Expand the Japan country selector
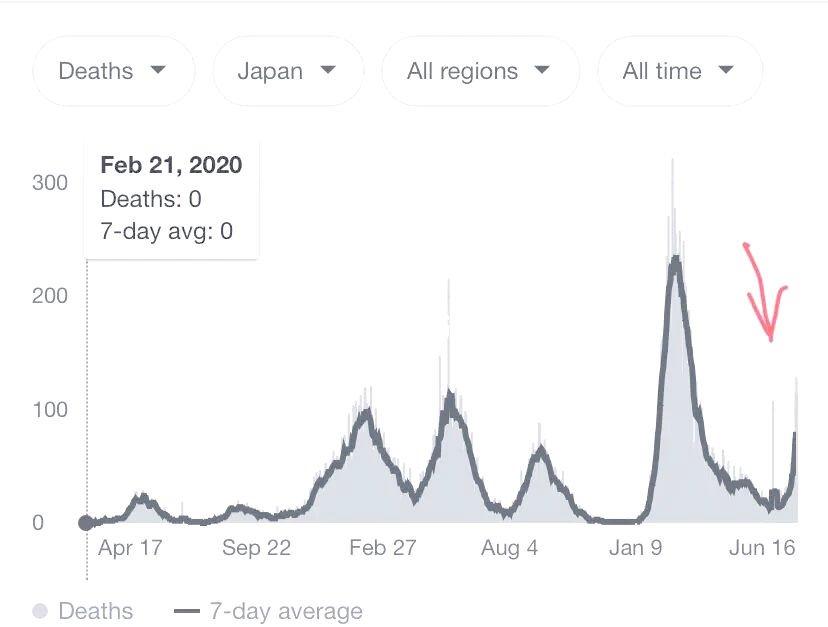The width and height of the screenshot is (828, 627). (287, 71)
